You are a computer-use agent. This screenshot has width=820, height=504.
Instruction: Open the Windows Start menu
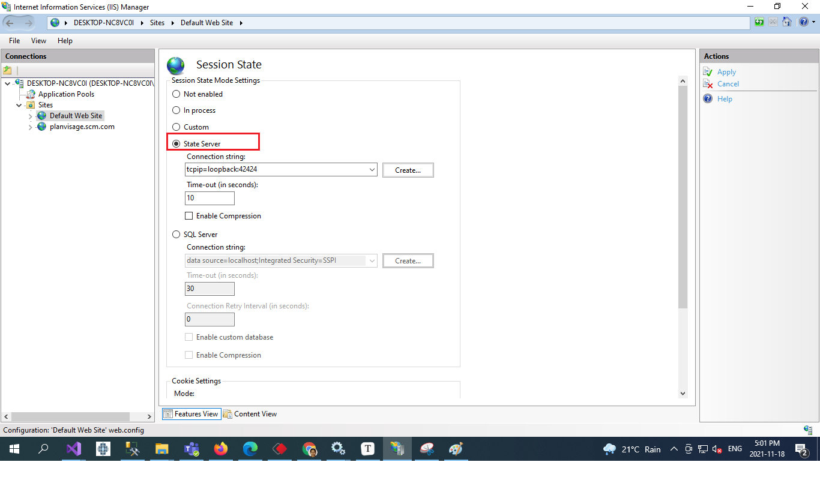(x=14, y=449)
